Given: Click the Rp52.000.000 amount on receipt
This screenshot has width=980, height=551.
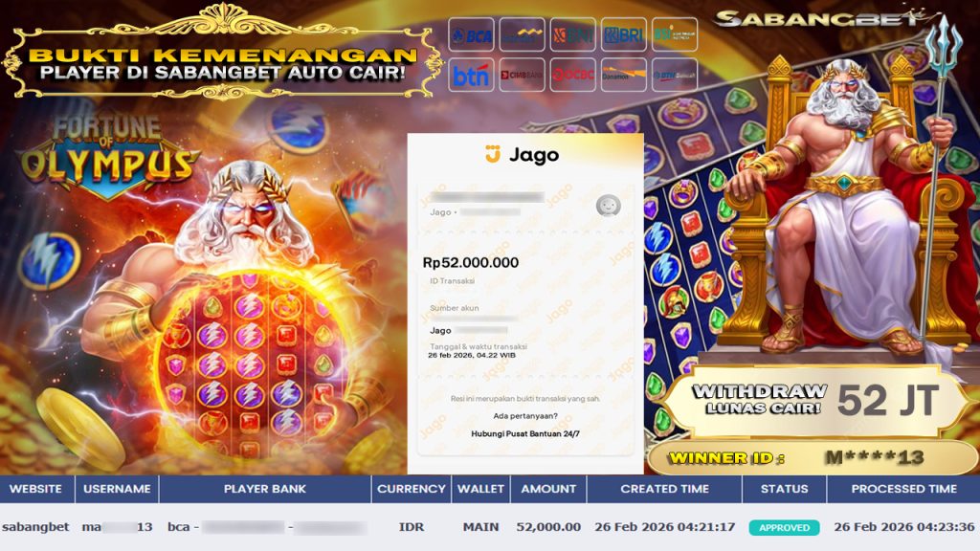Looking at the screenshot, I should coord(471,262).
